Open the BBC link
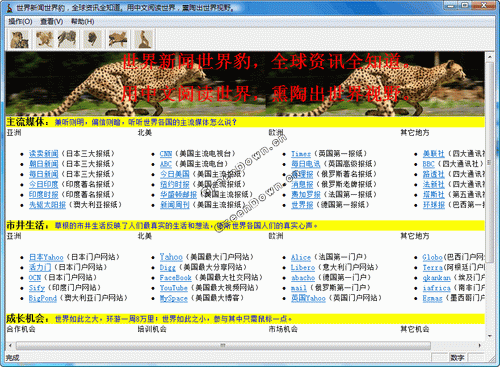500x367 pixels. pyautogui.click(x=429, y=164)
